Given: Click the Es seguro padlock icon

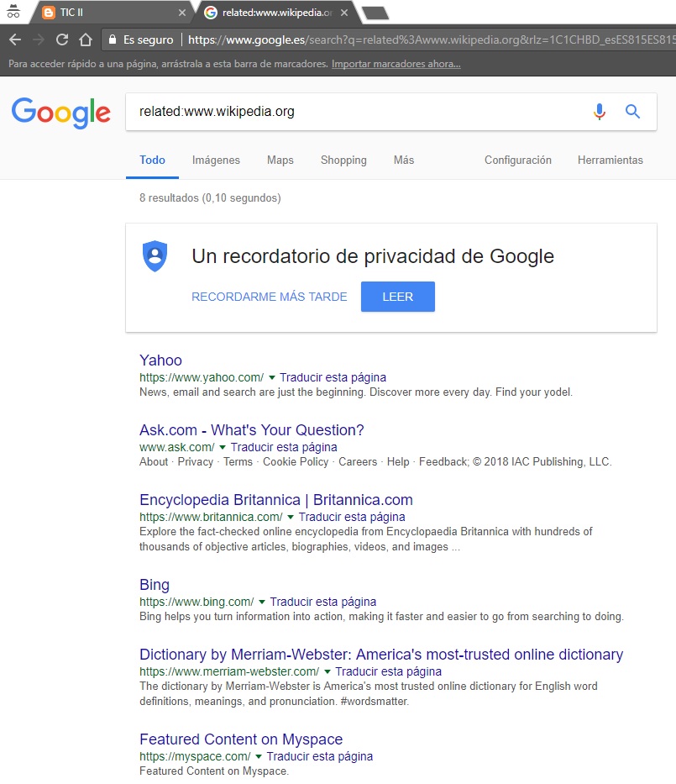Looking at the screenshot, I should point(112,39).
